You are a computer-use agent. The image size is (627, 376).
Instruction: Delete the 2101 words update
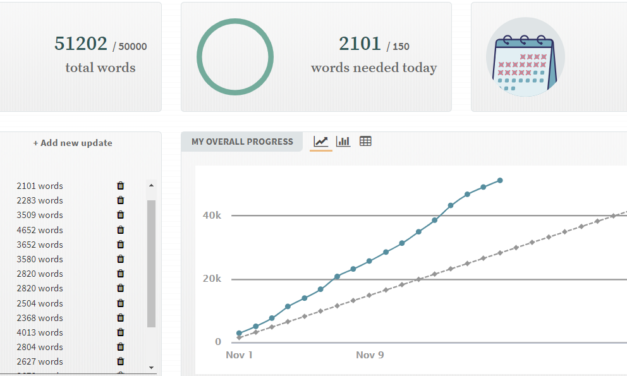(120, 186)
